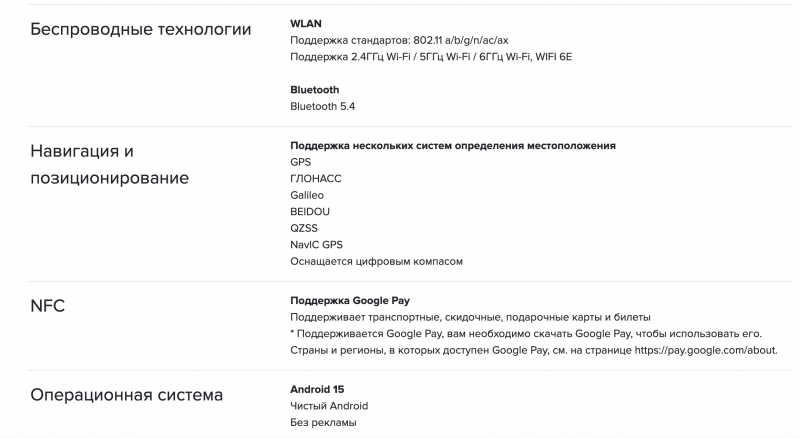800x438 pixels.
Task: Click the "QZSS" list entry
Action: tap(305, 228)
